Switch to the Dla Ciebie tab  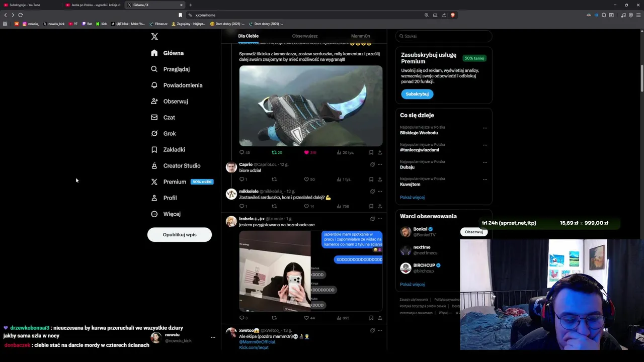249,36
